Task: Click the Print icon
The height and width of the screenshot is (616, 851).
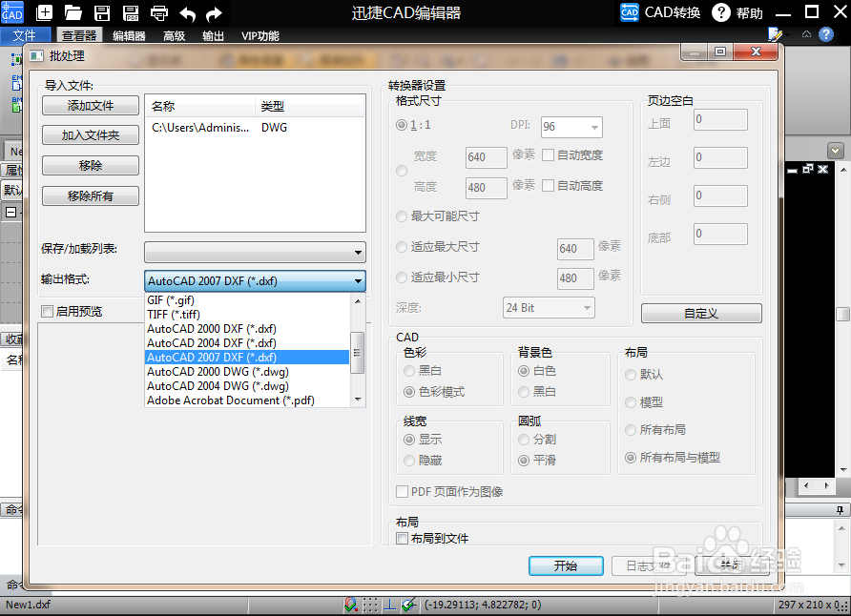Action: [158, 13]
